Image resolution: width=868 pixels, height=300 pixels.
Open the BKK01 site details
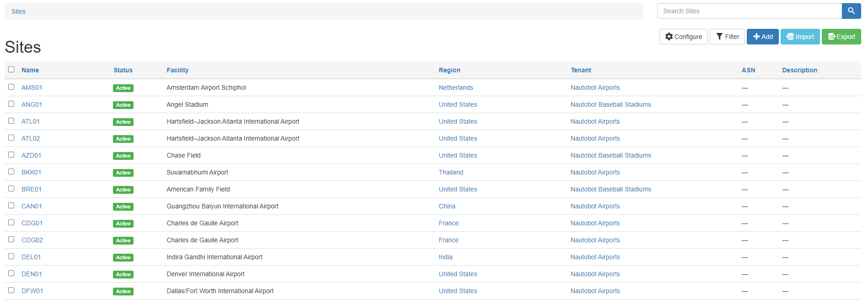point(31,172)
